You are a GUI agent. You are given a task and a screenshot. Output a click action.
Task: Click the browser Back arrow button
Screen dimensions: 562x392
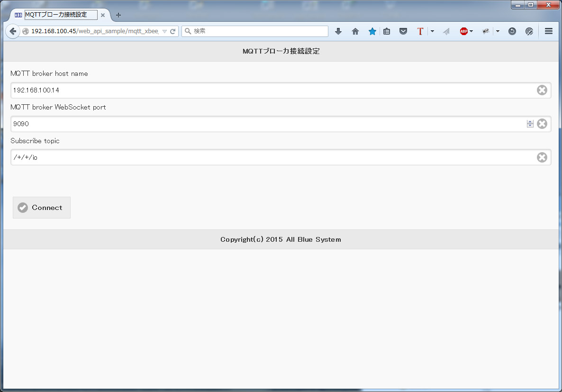click(12, 31)
